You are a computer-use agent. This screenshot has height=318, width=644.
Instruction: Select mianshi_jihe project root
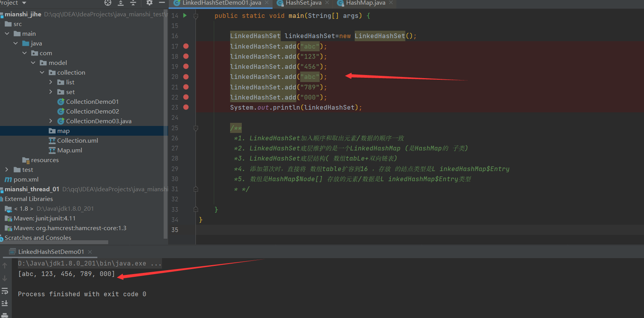point(23,14)
